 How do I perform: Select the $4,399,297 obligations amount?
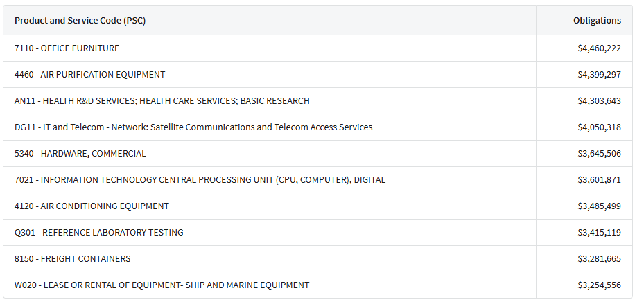point(599,75)
